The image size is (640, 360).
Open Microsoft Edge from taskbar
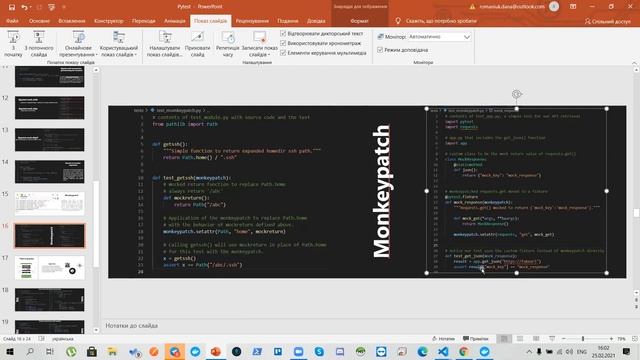pos(422,351)
